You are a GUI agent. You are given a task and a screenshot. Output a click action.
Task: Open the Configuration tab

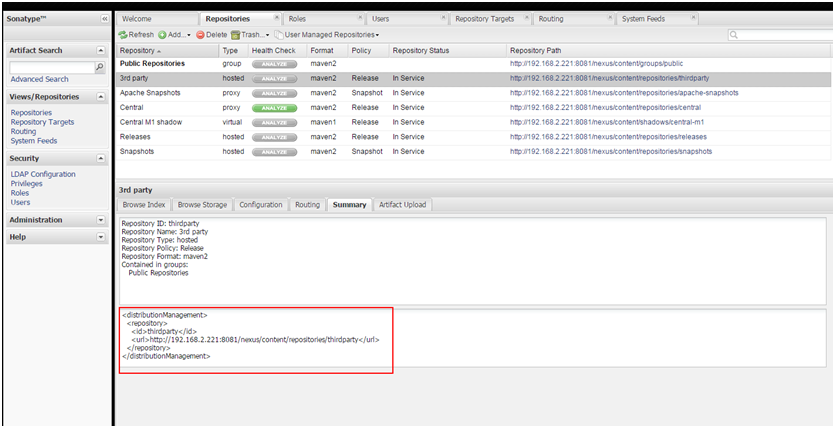pyautogui.click(x=261, y=205)
